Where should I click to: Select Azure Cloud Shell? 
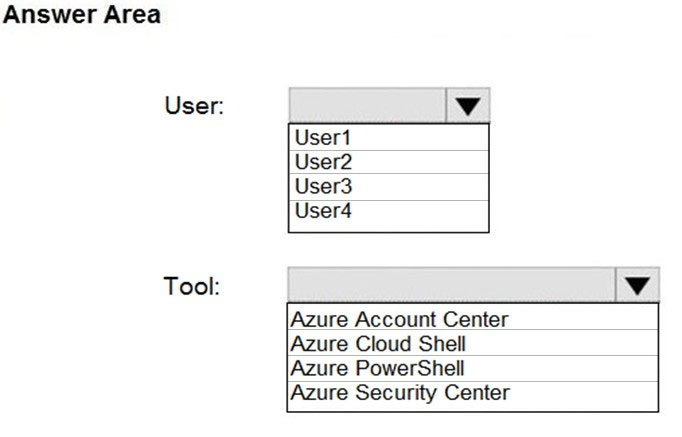point(472,343)
